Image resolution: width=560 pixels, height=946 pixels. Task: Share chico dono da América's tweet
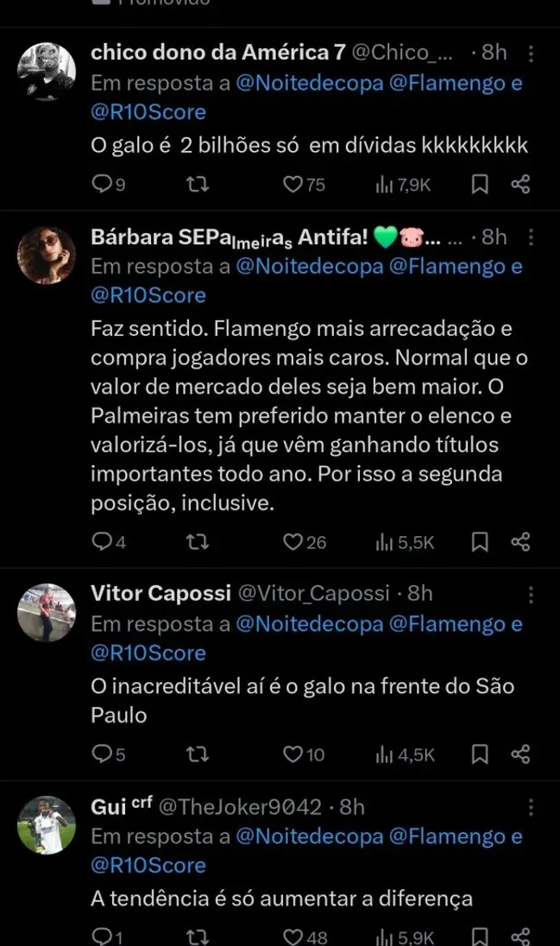520,184
